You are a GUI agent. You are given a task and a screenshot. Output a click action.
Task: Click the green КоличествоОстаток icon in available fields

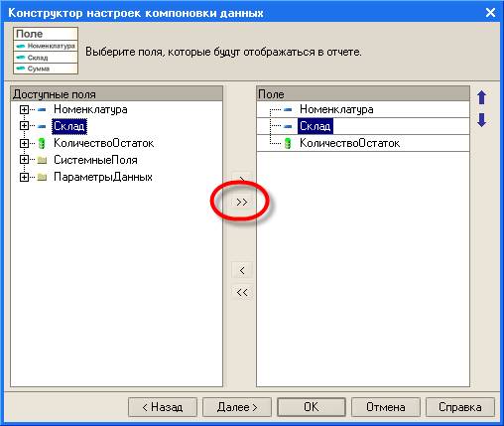click(x=42, y=143)
